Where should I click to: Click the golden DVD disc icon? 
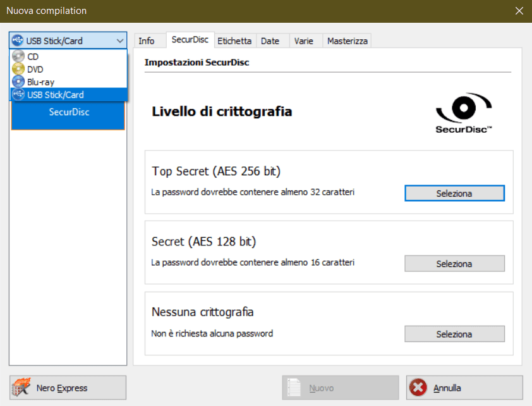tap(18, 69)
